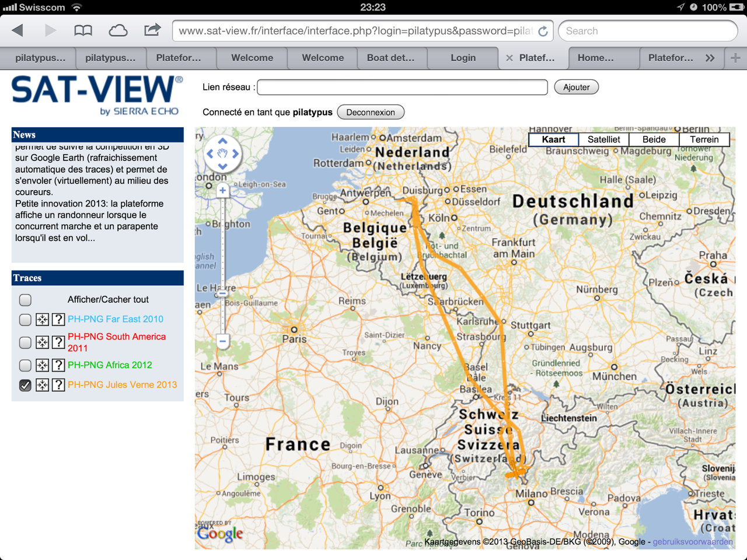Click the PH-PNG Jules Verne 2013 link
The image size is (747, 560).
point(122,385)
